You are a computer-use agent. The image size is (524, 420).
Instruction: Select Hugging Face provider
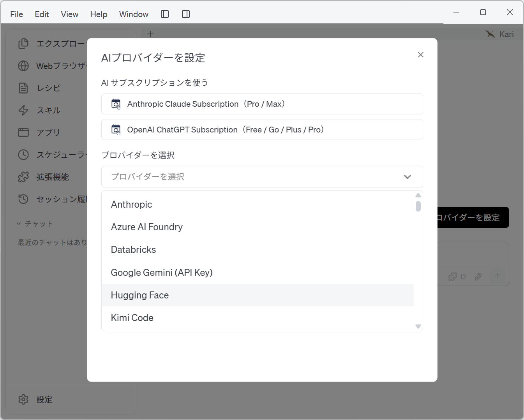pyautogui.click(x=258, y=295)
